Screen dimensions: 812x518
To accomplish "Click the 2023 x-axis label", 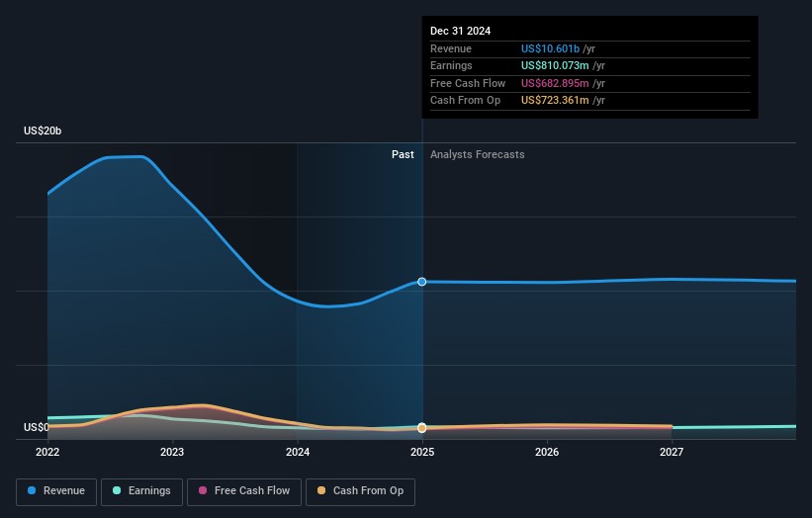I will coord(172,453).
